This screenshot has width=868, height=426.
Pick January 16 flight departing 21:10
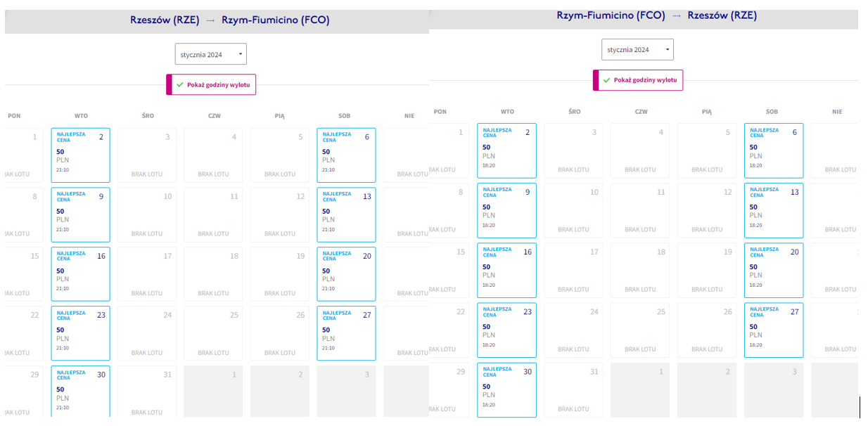(81, 274)
